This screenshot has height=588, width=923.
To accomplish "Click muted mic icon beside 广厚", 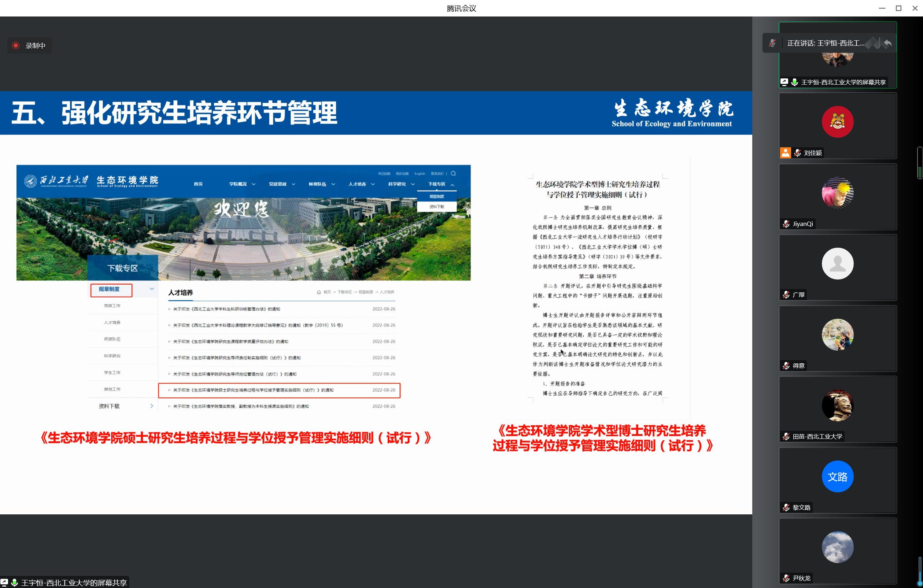I will coord(786,295).
